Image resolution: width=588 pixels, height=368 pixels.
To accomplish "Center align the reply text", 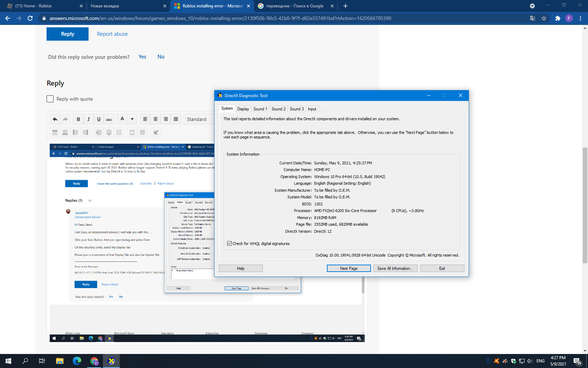I will pyautogui.click(x=155, y=119).
